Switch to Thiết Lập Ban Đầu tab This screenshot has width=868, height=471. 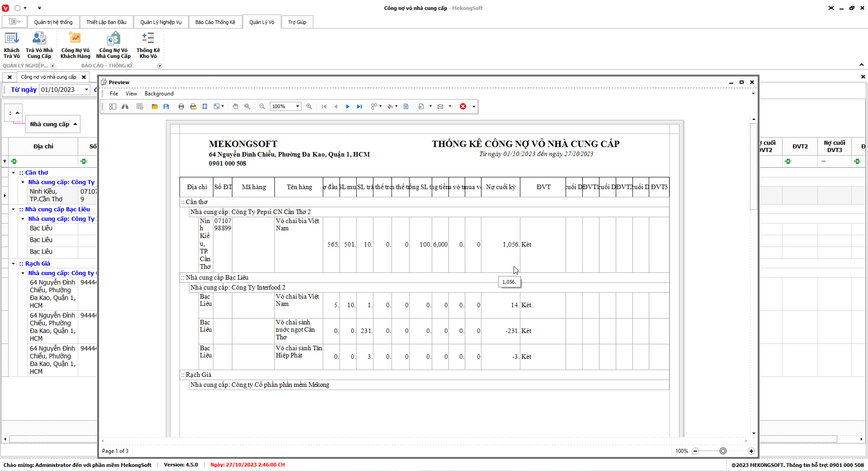click(107, 22)
